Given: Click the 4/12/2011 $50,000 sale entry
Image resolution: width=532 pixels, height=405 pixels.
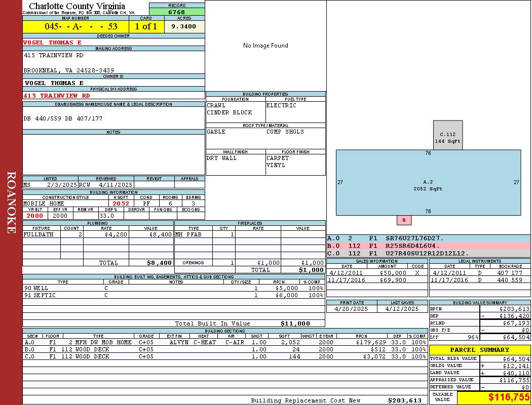Looking at the screenshot, I should tap(376, 273).
